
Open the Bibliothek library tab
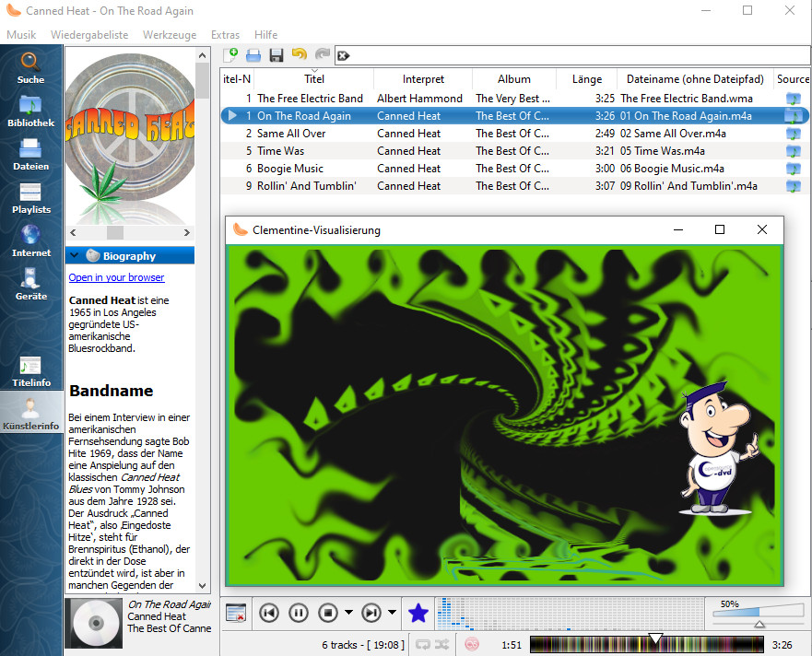30,111
